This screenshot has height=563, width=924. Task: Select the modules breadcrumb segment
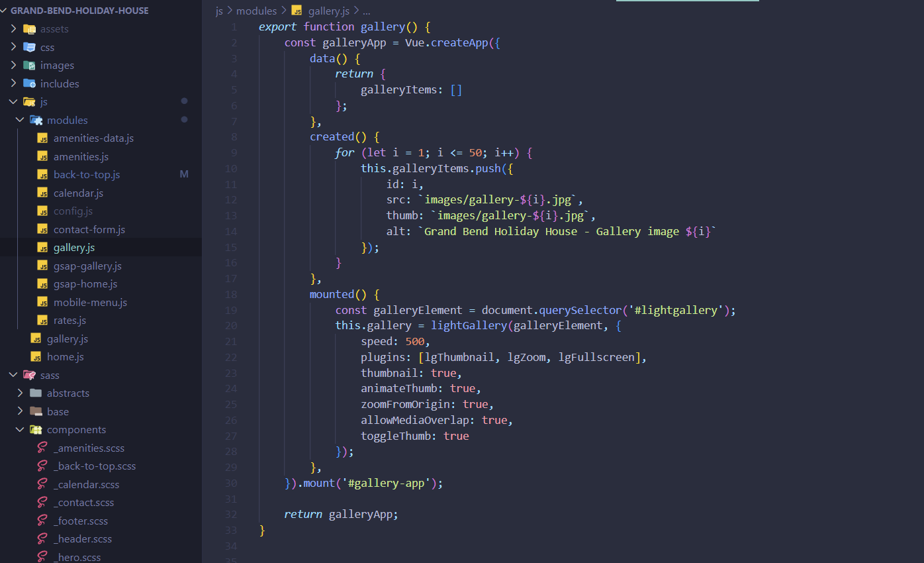(256, 11)
